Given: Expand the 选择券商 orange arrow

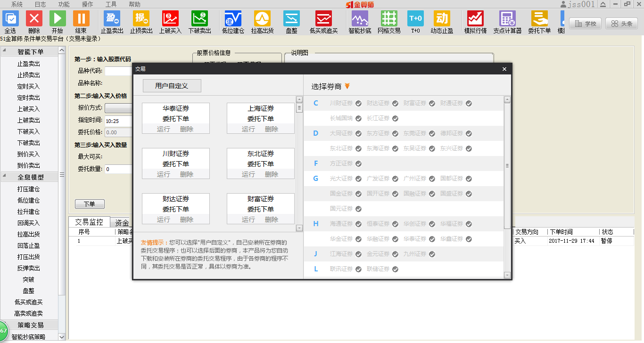Looking at the screenshot, I should pos(347,86).
